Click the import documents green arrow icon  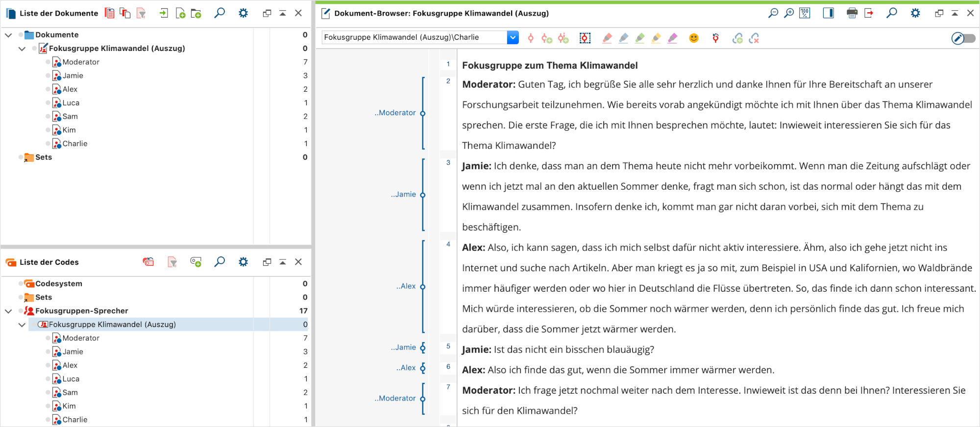click(164, 13)
